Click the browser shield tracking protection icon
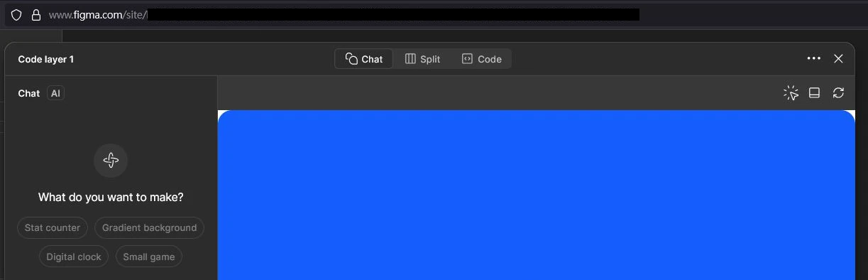 pos(16,15)
